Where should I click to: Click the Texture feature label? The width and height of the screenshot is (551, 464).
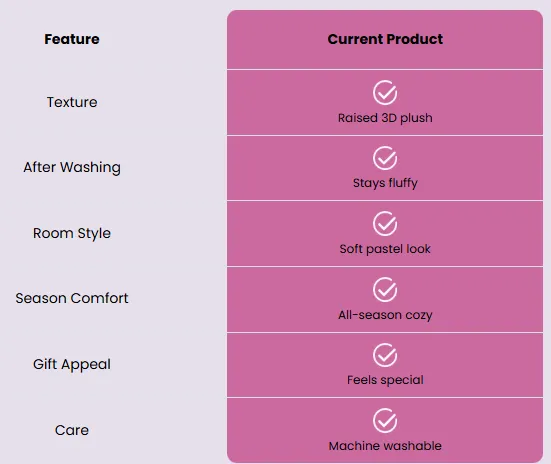[72, 102]
